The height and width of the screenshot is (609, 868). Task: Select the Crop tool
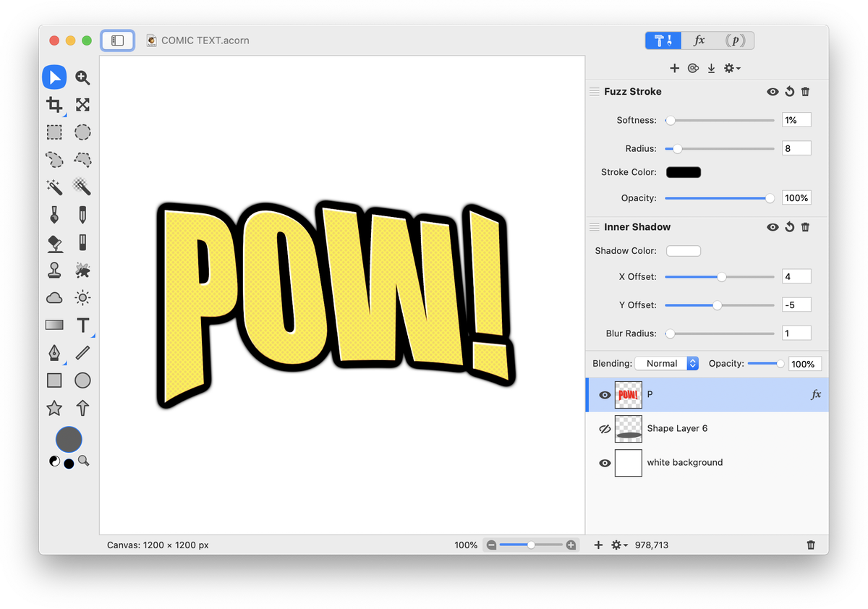(54, 105)
